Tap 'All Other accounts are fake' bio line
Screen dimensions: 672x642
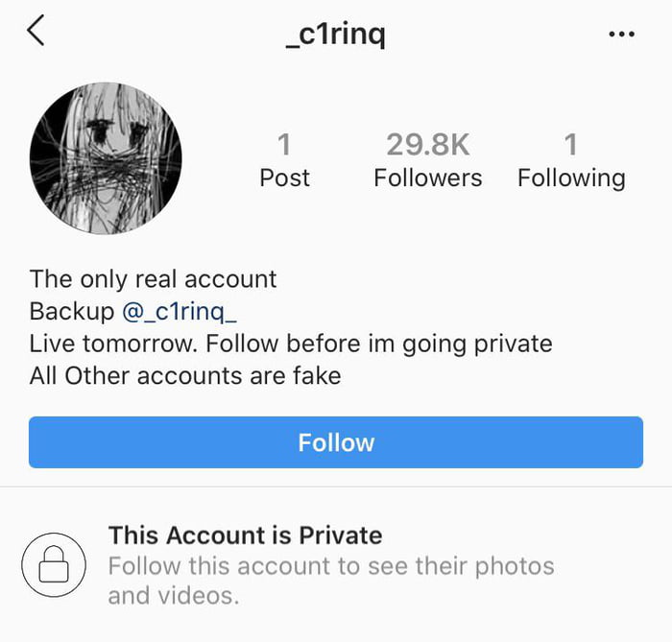(185, 375)
